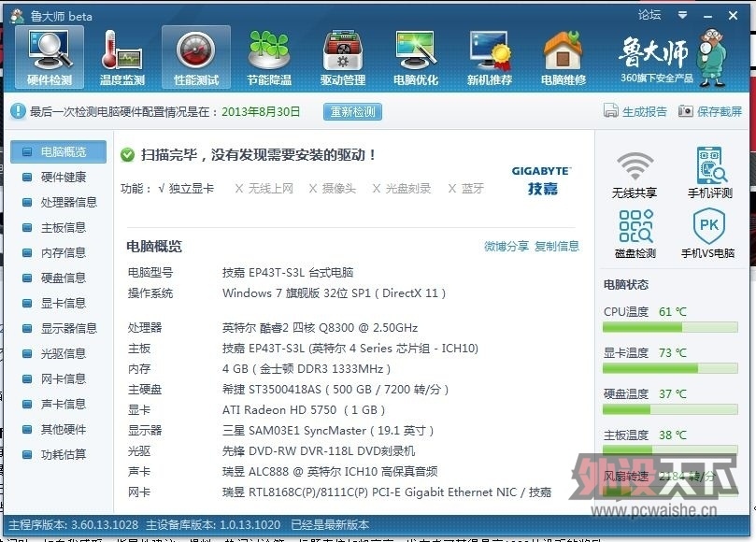Open 磁盘检测 disk check tool
756x542 pixels.
[635, 234]
